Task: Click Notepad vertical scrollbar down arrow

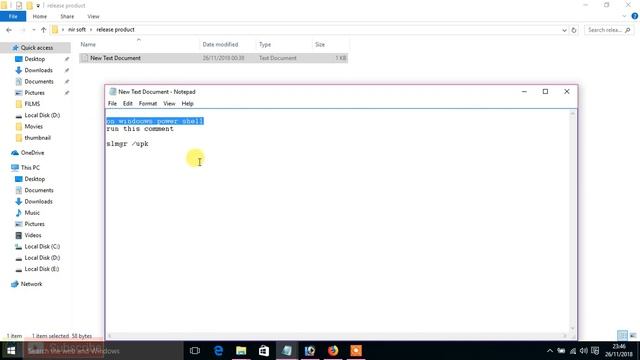Action: pos(573,329)
